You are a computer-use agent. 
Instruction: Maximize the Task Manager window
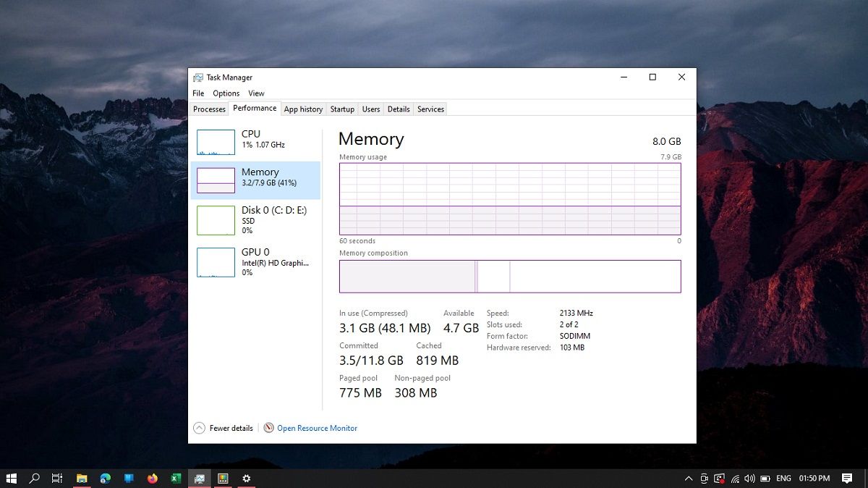(652, 77)
